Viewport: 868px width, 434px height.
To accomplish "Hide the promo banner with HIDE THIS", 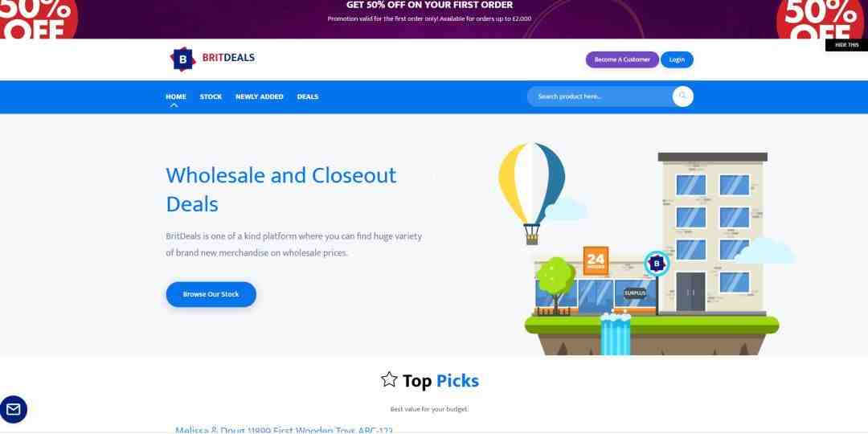I will pyautogui.click(x=846, y=45).
